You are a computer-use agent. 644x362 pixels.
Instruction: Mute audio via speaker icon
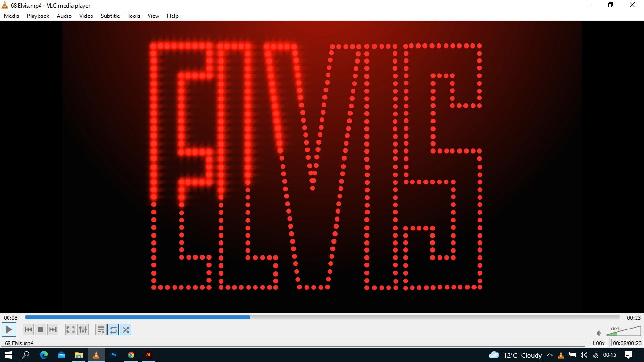[599, 333]
